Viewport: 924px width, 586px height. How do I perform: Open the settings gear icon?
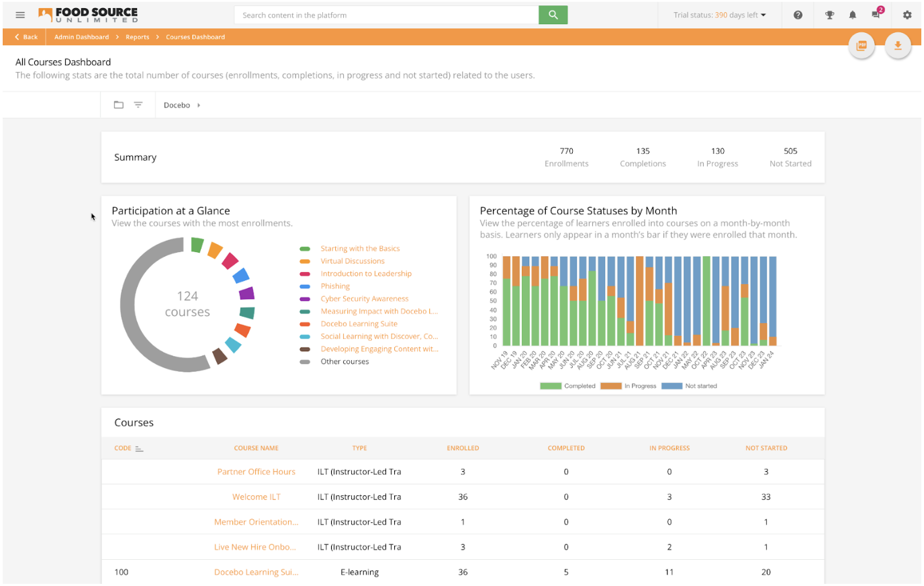[907, 15]
